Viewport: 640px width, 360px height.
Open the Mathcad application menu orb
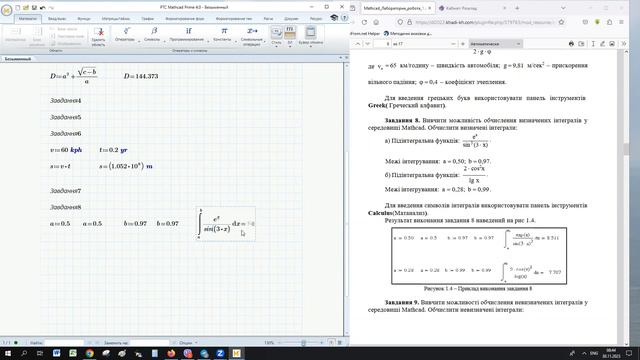(7, 10)
